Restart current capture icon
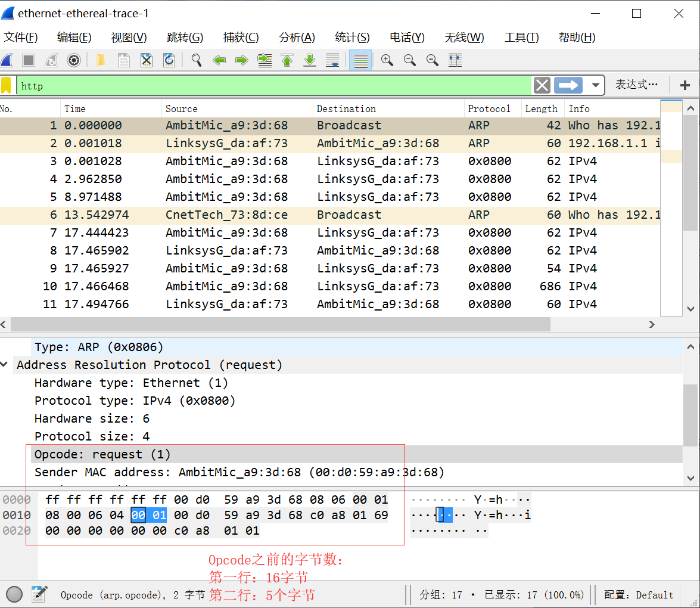This screenshot has width=700, height=608. click(51, 60)
